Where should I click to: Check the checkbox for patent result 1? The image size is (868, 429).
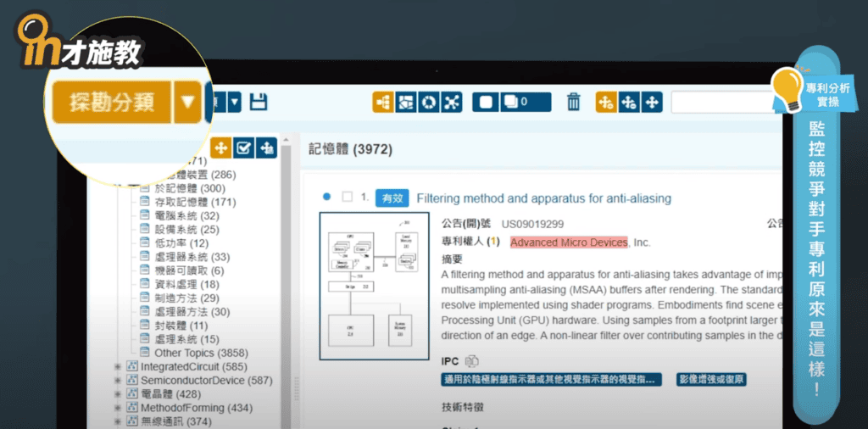tap(347, 198)
